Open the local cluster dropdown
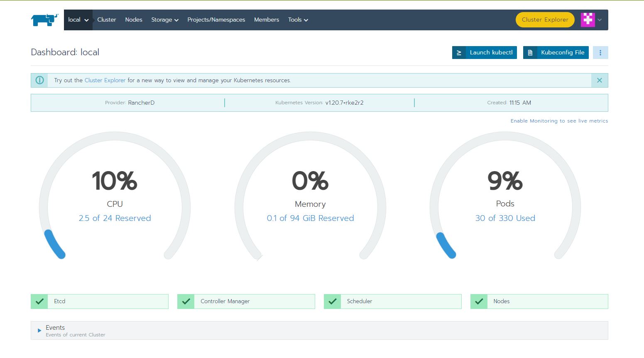The width and height of the screenshot is (644, 358). [78, 20]
